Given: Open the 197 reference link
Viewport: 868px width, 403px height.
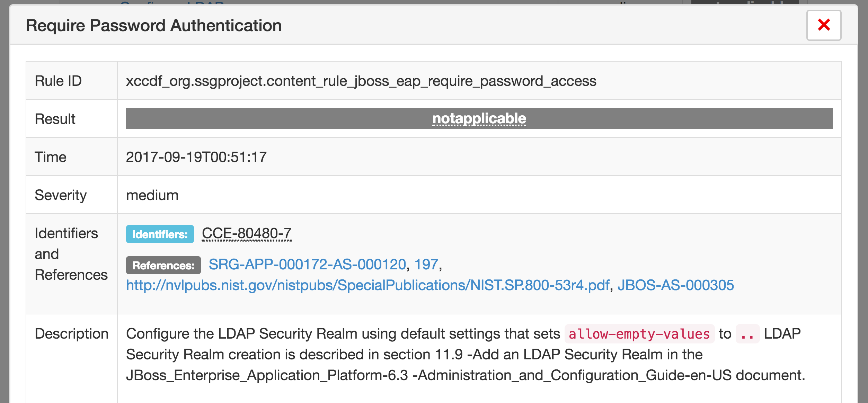Looking at the screenshot, I should coord(426,265).
